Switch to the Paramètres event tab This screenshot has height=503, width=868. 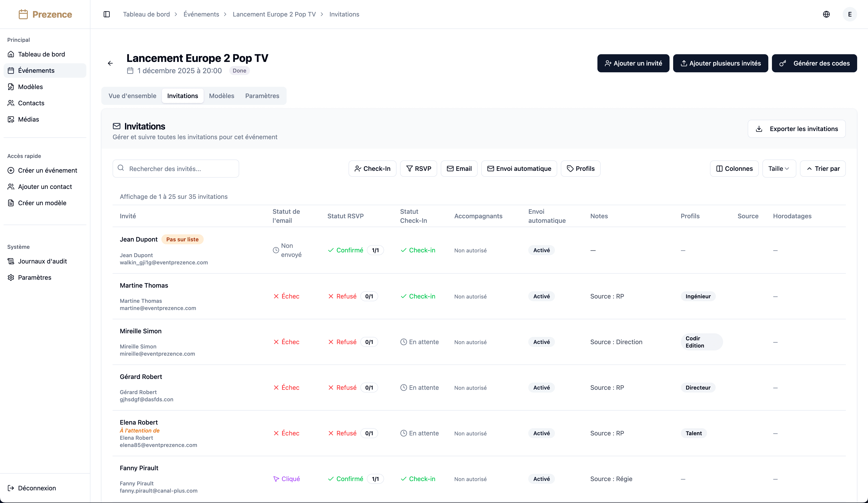(x=262, y=96)
